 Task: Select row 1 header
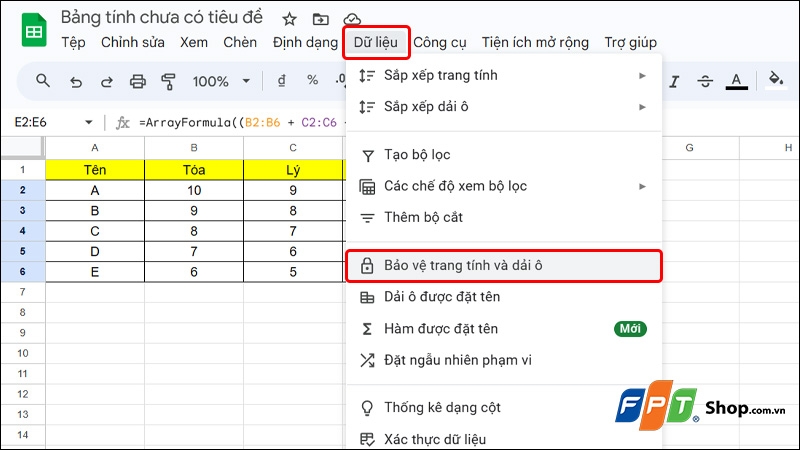(x=22, y=169)
